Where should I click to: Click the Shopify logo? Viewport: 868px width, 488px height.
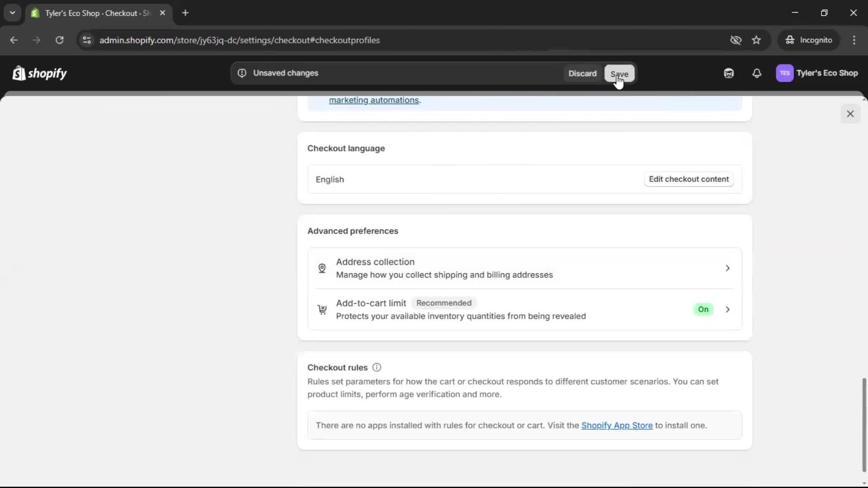click(40, 73)
